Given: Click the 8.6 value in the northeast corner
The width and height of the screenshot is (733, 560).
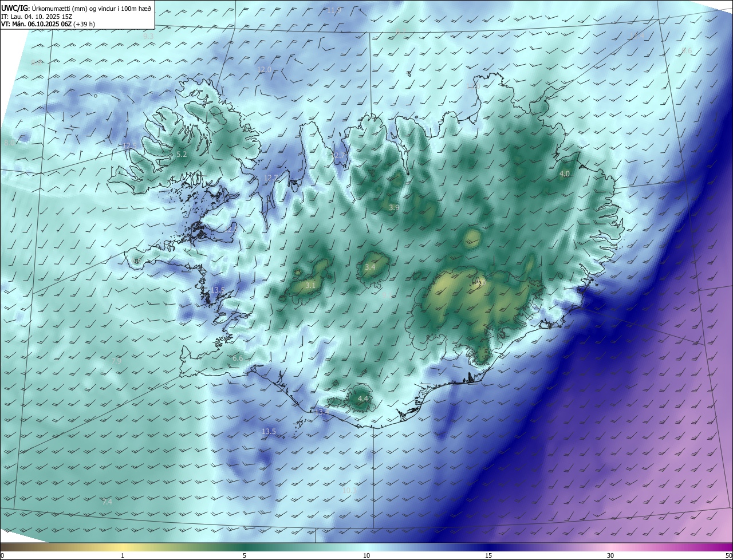Looking at the screenshot, I should tap(687, 51).
